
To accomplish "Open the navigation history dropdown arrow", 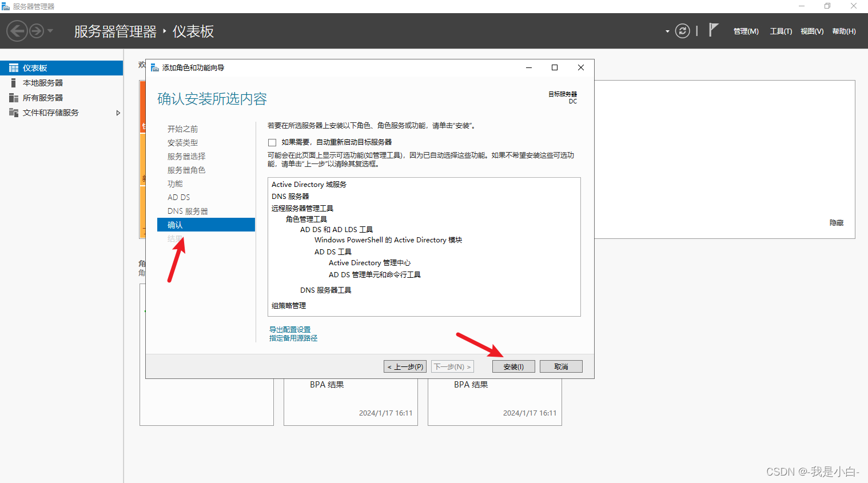I will tap(50, 31).
